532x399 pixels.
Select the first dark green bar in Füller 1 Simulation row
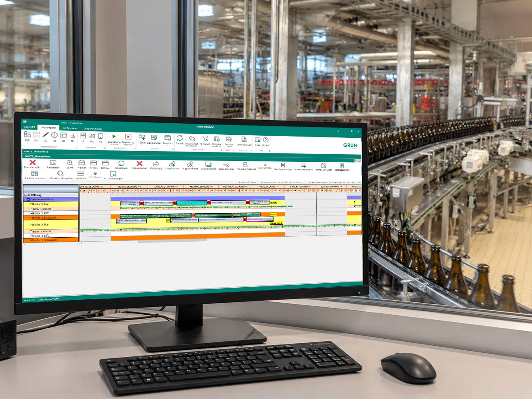(136, 216)
